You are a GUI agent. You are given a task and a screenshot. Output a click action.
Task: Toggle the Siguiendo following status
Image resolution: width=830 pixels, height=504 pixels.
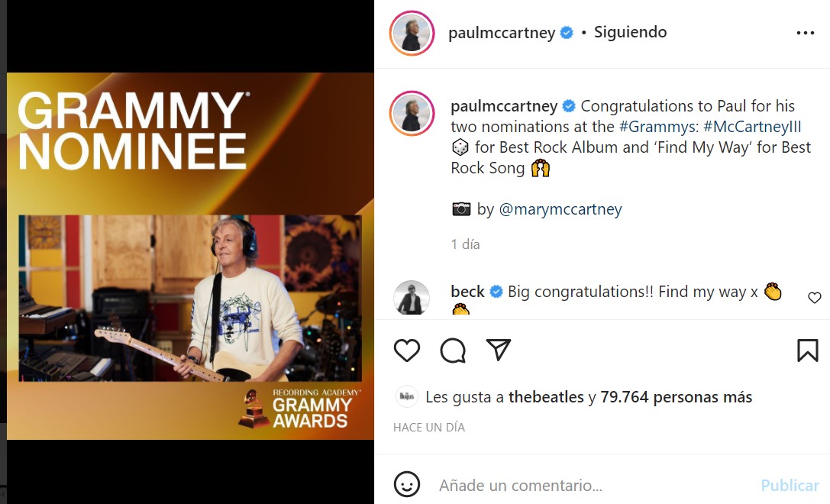630,32
